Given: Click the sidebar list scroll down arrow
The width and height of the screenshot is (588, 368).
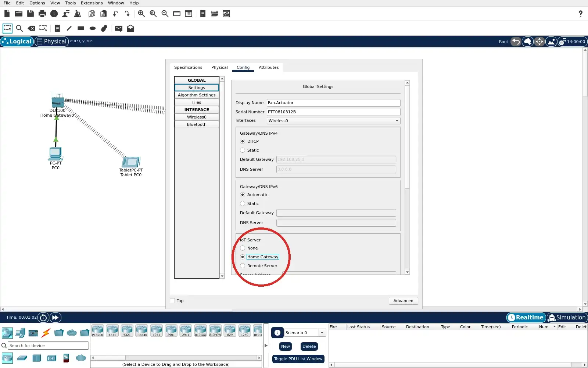Looking at the screenshot, I should (x=222, y=276).
